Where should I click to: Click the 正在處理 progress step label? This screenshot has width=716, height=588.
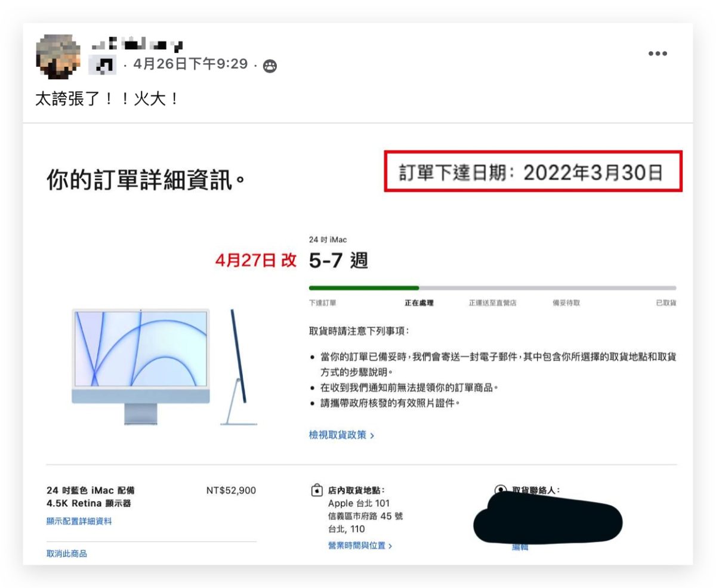419,303
